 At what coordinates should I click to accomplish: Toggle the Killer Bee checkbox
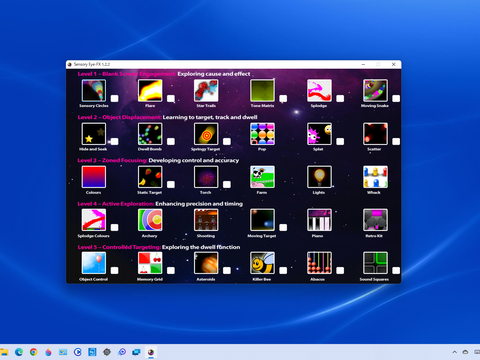point(283,270)
